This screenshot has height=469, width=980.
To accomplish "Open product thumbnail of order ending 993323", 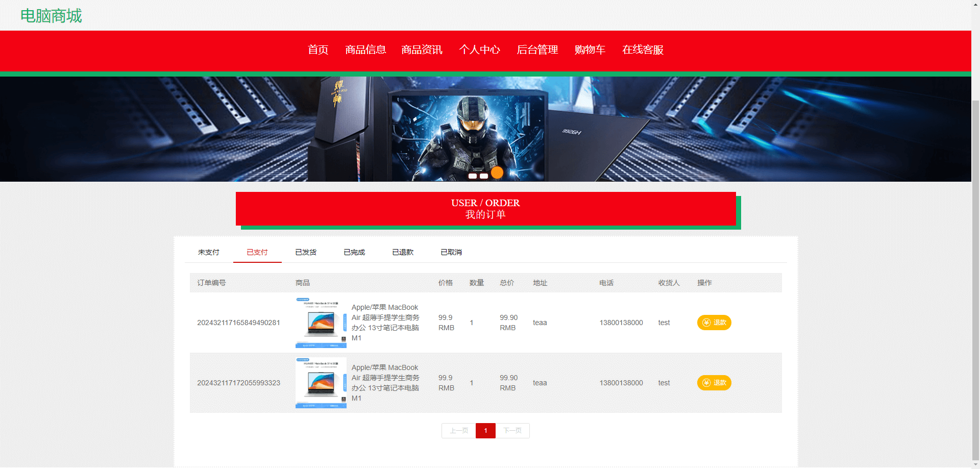I will (x=321, y=383).
